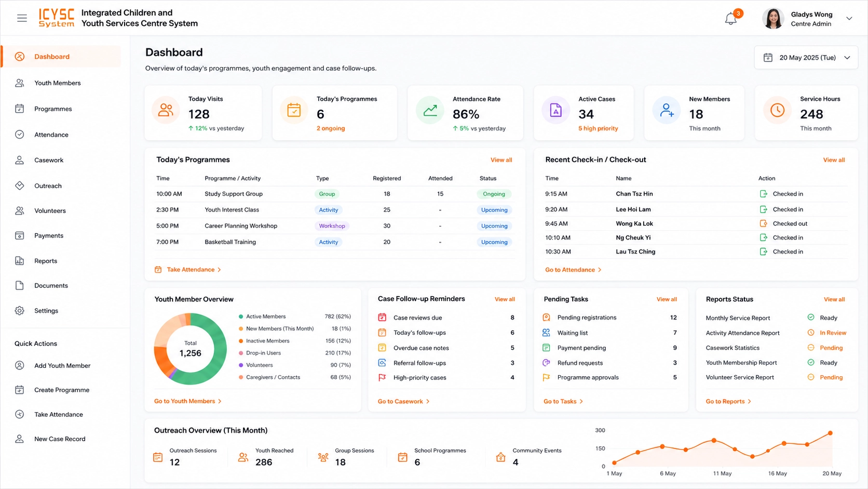Click the Go to Attendance link

tap(573, 270)
